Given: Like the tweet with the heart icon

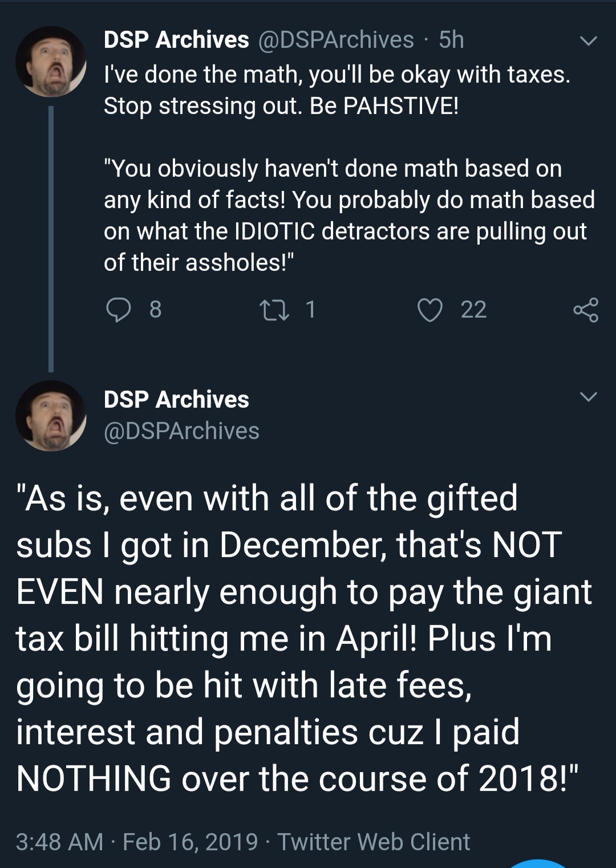Looking at the screenshot, I should tap(430, 310).
